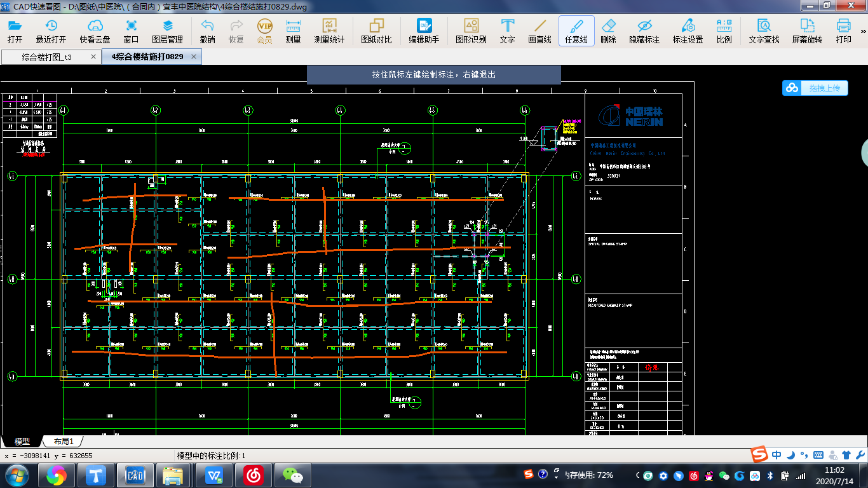
Task: Close the 4综合楼结施打0829 tab
Action: click(194, 57)
